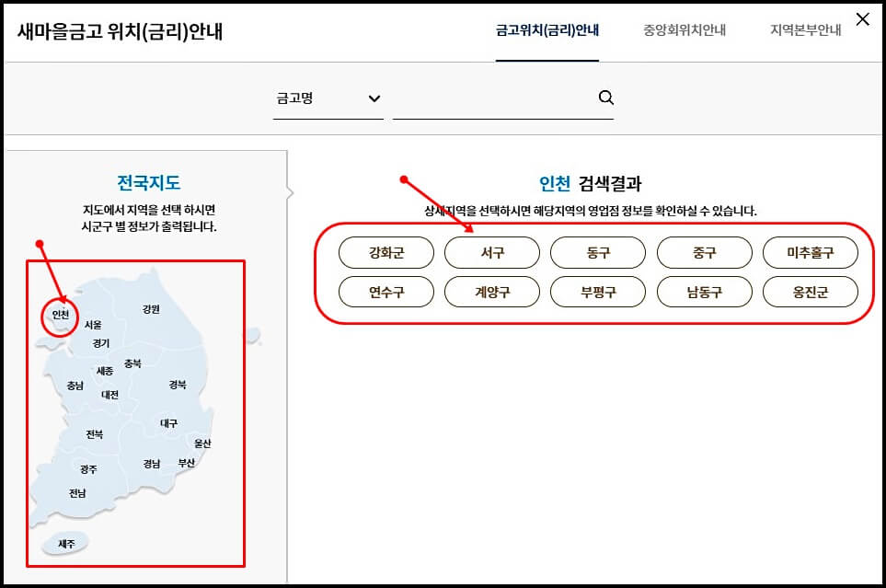Image resolution: width=886 pixels, height=588 pixels.
Task: Choose 인천 on the national map
Action: tap(61, 315)
